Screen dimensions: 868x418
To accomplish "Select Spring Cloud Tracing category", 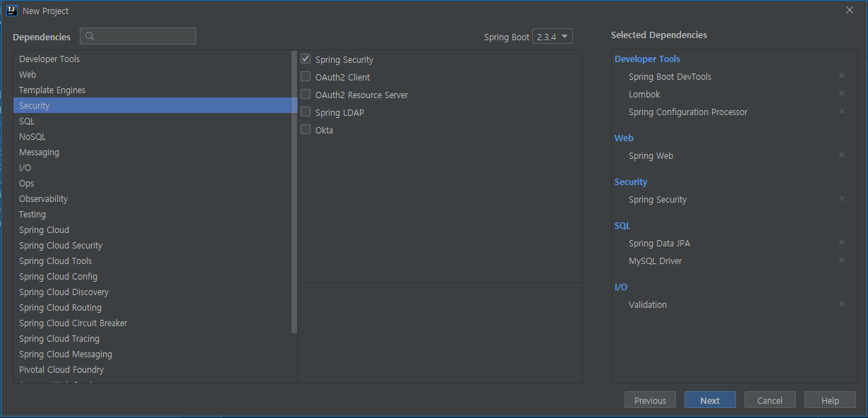I will point(152,339).
